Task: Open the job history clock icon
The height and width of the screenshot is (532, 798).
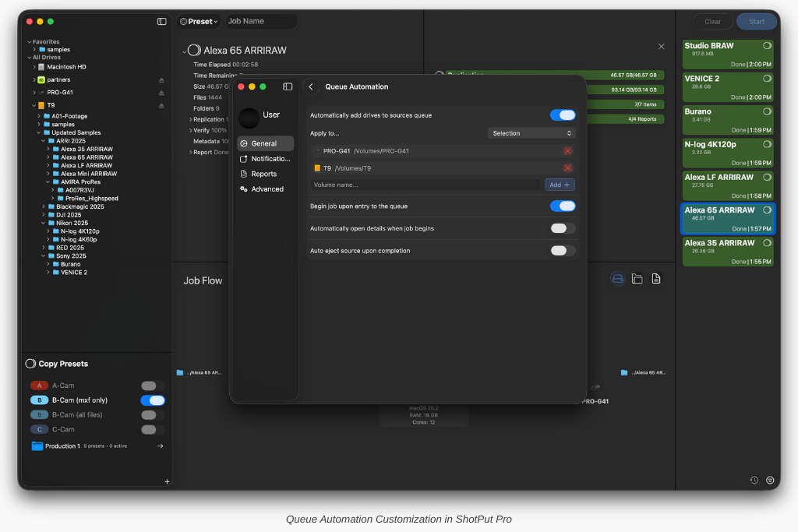Action: 754,480
